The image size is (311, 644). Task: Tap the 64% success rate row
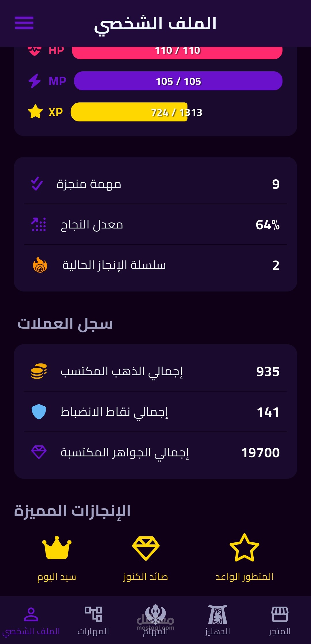(x=155, y=224)
